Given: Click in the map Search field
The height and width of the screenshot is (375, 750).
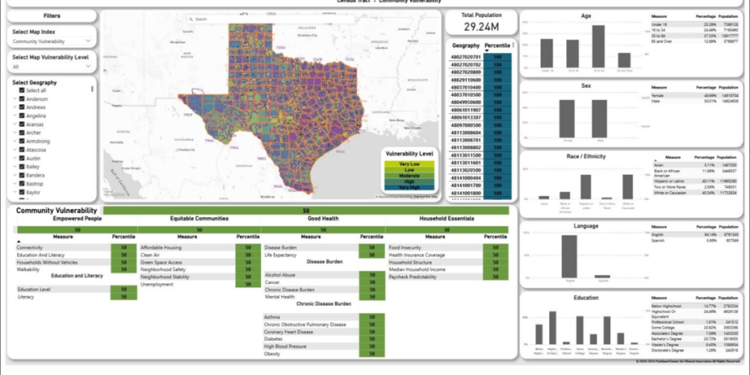Looking at the screenshot, I should (271, 19).
